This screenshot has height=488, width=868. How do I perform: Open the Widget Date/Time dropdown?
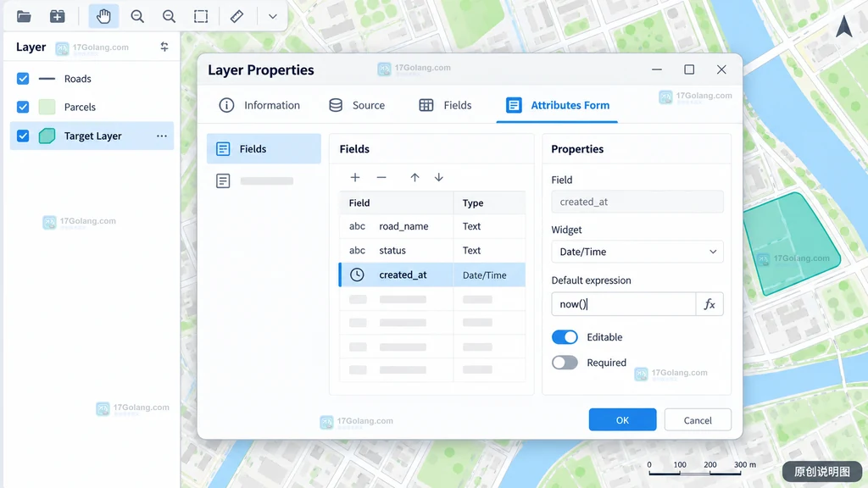click(637, 252)
